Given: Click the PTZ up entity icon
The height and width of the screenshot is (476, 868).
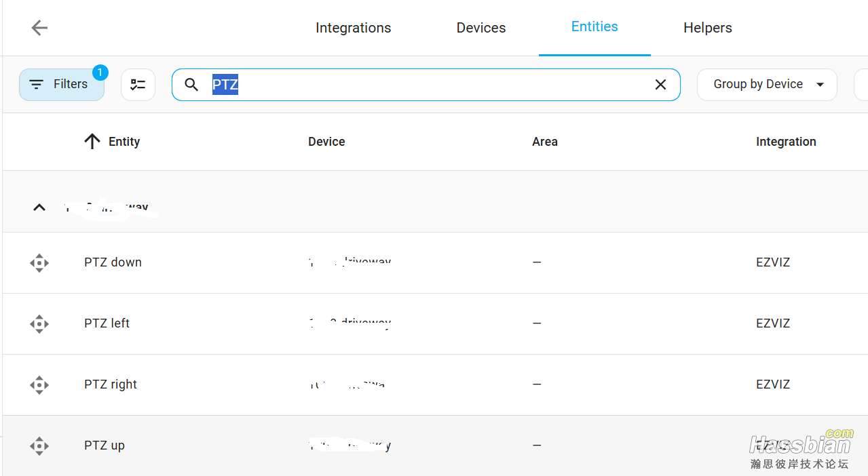Looking at the screenshot, I should point(39,446).
